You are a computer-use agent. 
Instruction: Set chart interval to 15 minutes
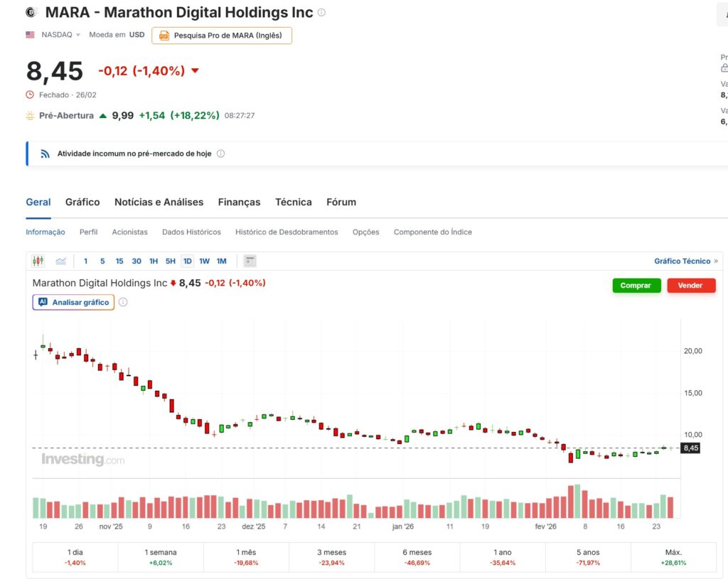point(119,261)
